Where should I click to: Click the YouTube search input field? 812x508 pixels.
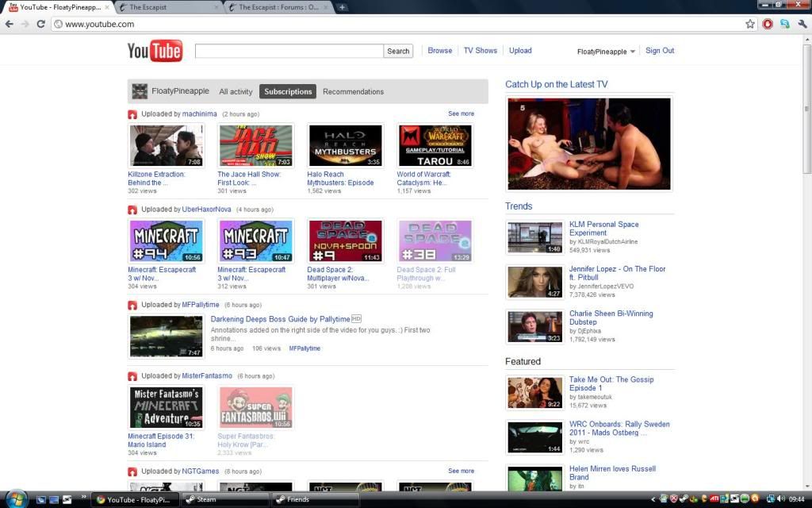289,51
